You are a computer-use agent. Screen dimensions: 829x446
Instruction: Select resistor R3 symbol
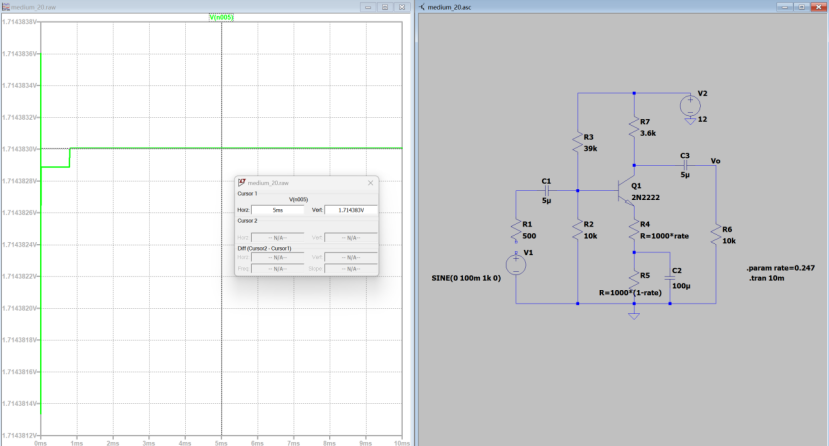577,143
